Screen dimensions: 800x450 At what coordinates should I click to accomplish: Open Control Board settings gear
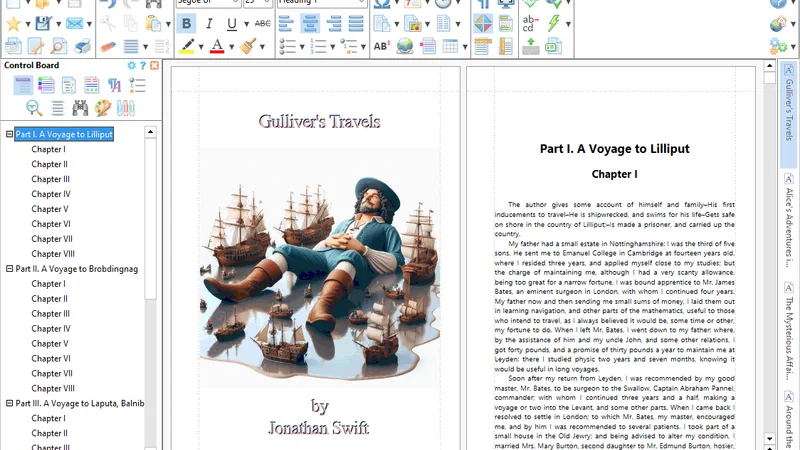131,66
